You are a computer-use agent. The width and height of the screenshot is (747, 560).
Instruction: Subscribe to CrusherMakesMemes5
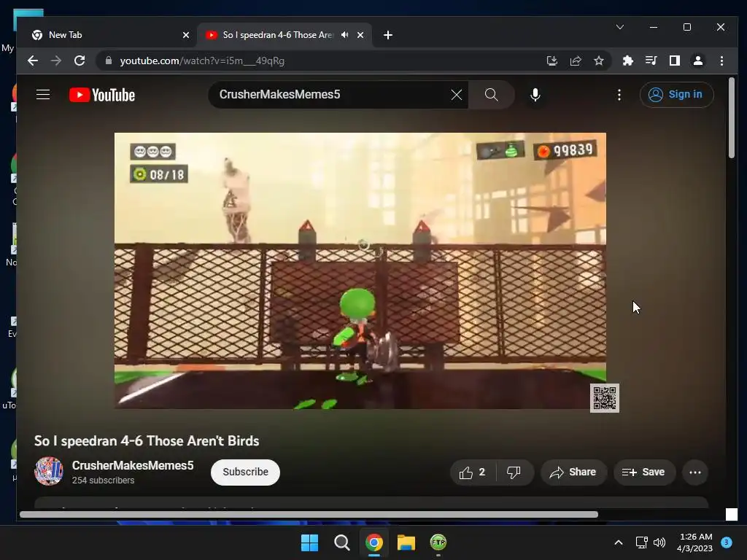click(x=245, y=472)
